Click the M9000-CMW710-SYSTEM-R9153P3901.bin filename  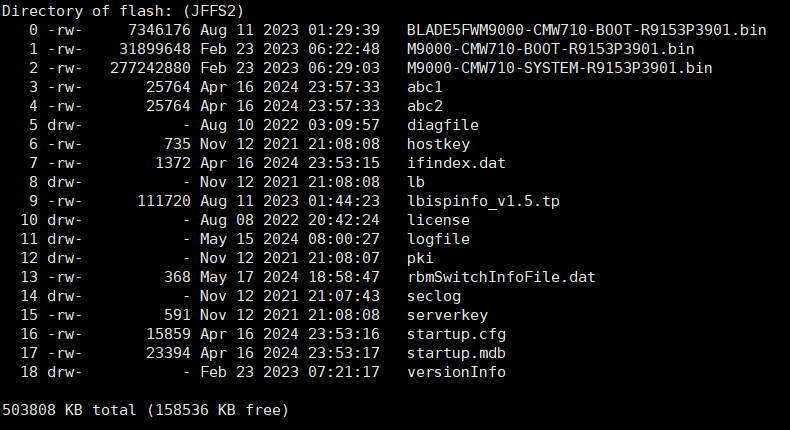point(559,68)
